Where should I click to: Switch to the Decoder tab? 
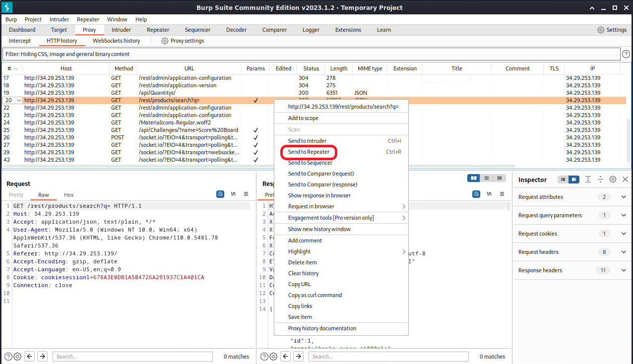pos(236,30)
